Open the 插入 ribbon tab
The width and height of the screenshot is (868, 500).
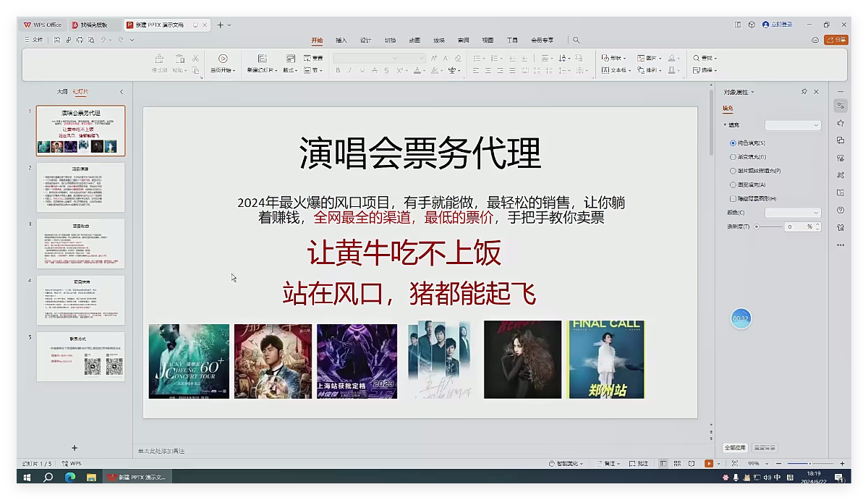click(x=341, y=40)
